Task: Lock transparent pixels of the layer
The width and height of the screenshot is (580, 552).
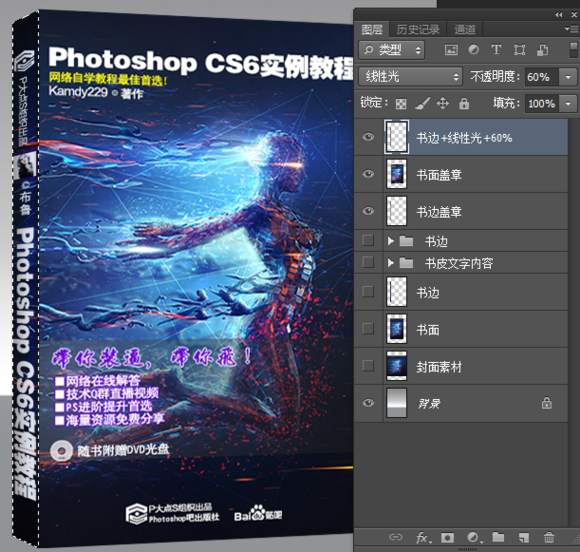Action: point(401,104)
